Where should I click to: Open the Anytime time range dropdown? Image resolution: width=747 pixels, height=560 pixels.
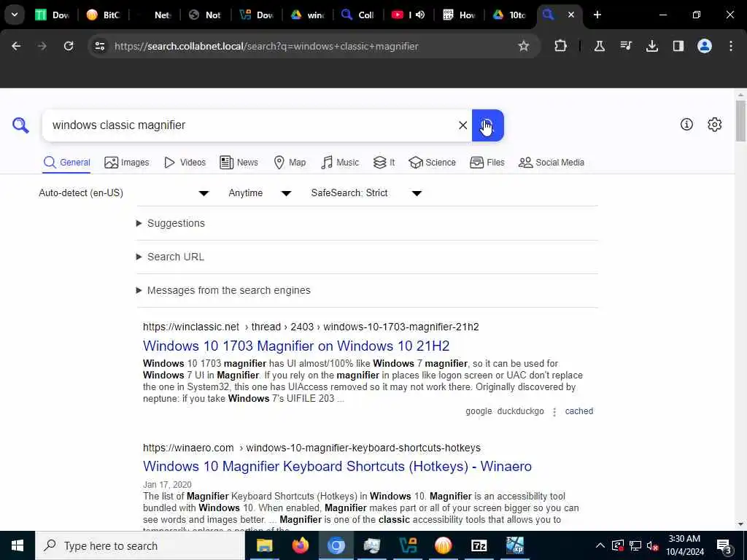(260, 192)
